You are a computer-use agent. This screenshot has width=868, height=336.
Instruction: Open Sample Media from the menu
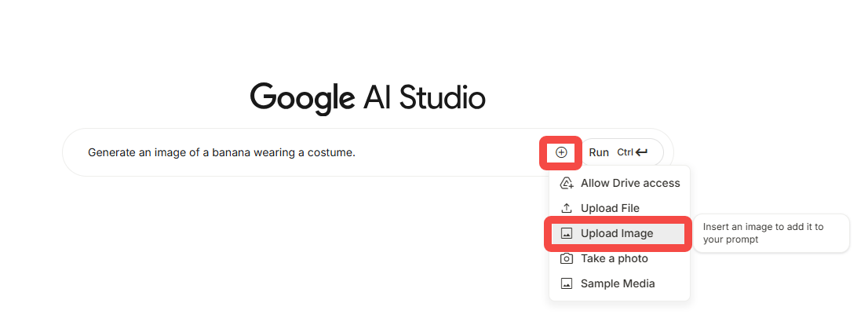tap(619, 283)
